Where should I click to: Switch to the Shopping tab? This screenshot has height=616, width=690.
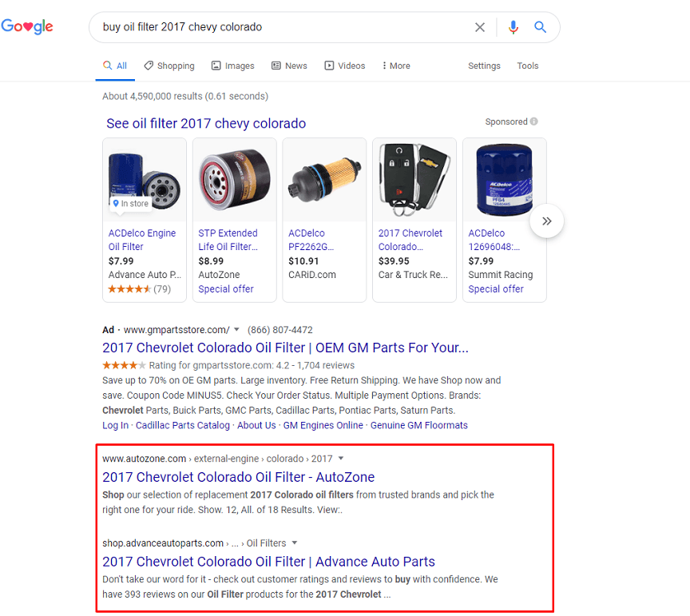(x=169, y=66)
